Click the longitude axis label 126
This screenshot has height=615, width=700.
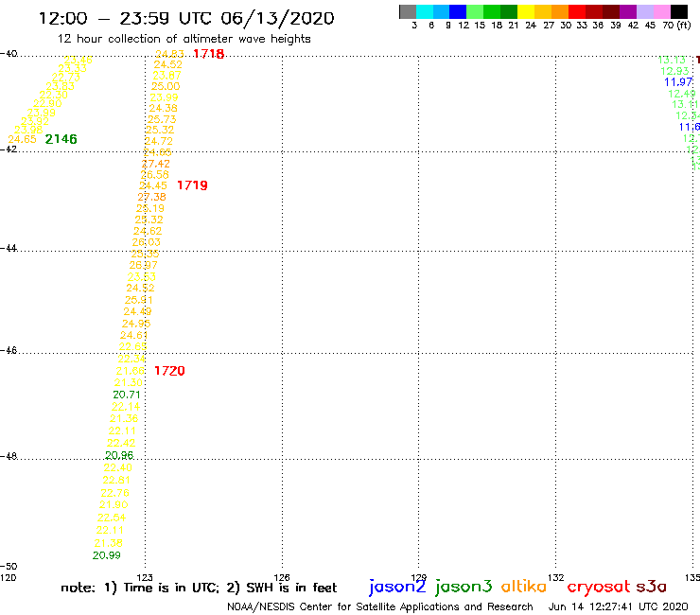click(x=282, y=578)
